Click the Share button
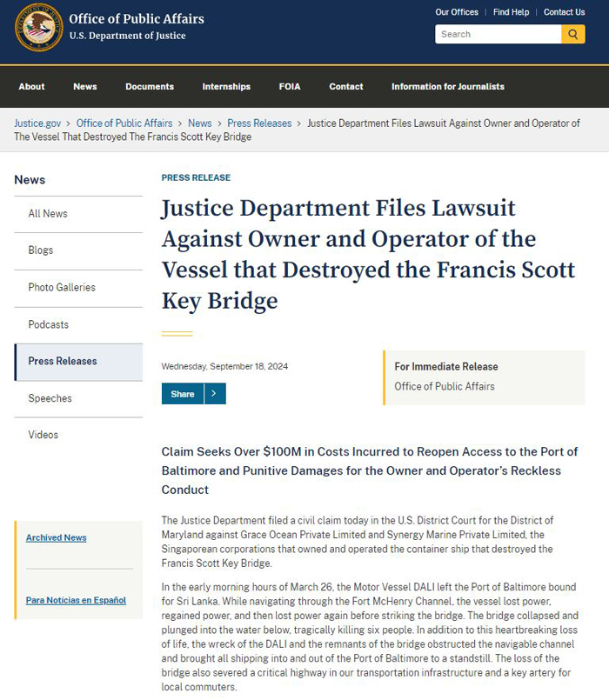 [x=183, y=393]
